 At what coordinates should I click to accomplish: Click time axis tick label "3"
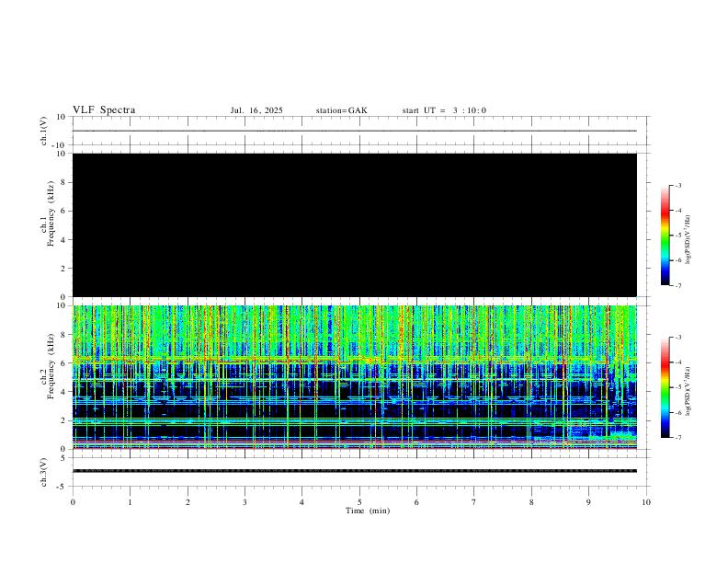(245, 502)
